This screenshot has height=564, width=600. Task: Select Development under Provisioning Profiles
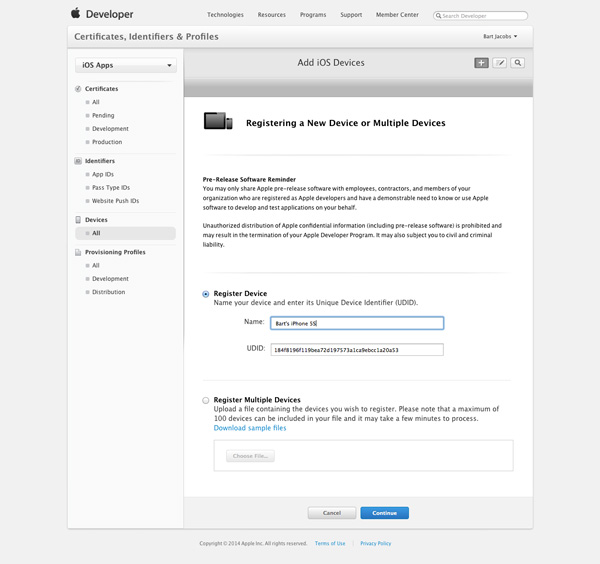point(110,279)
